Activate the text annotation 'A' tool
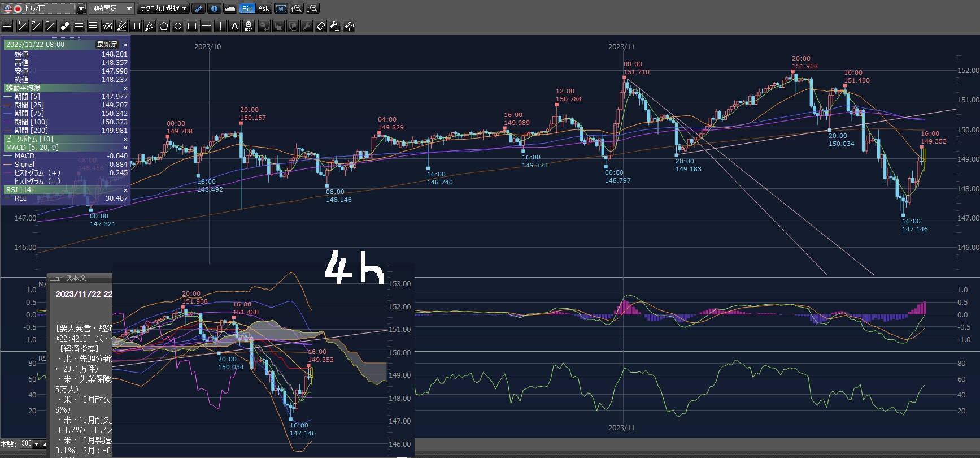 point(234,26)
